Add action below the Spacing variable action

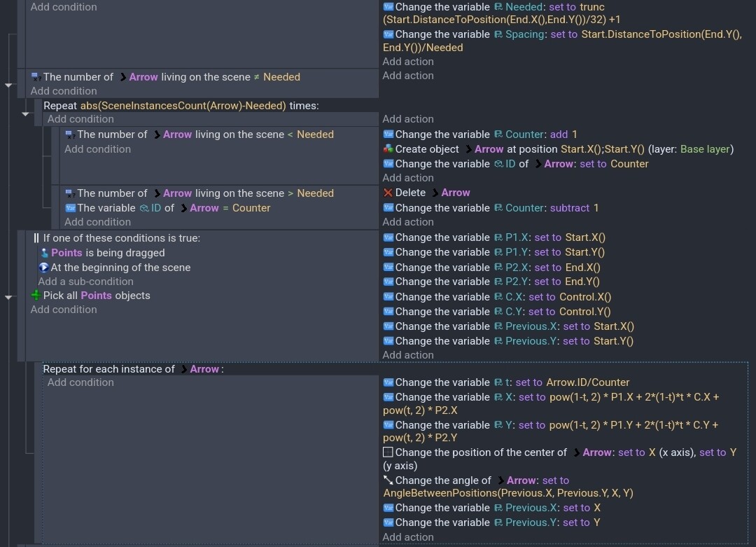[x=408, y=61]
